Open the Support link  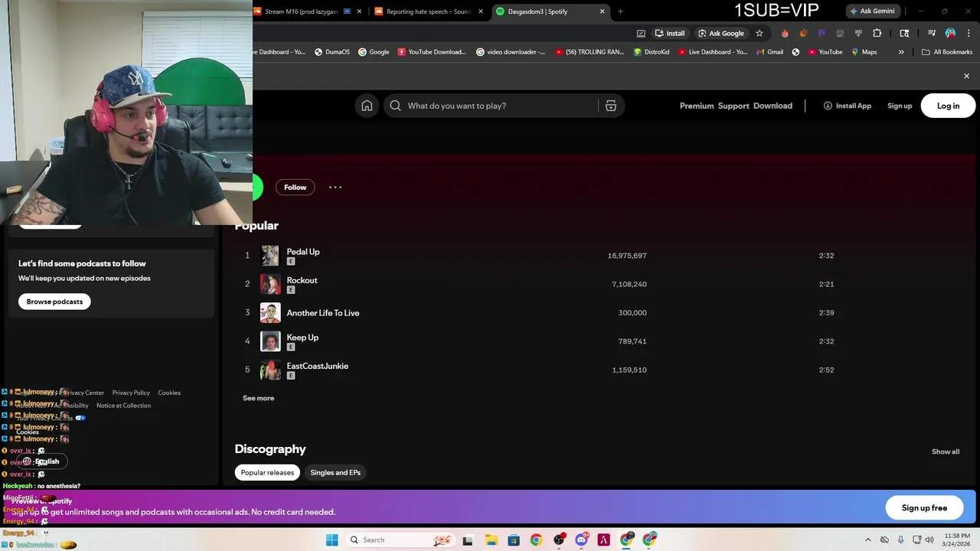click(x=733, y=106)
